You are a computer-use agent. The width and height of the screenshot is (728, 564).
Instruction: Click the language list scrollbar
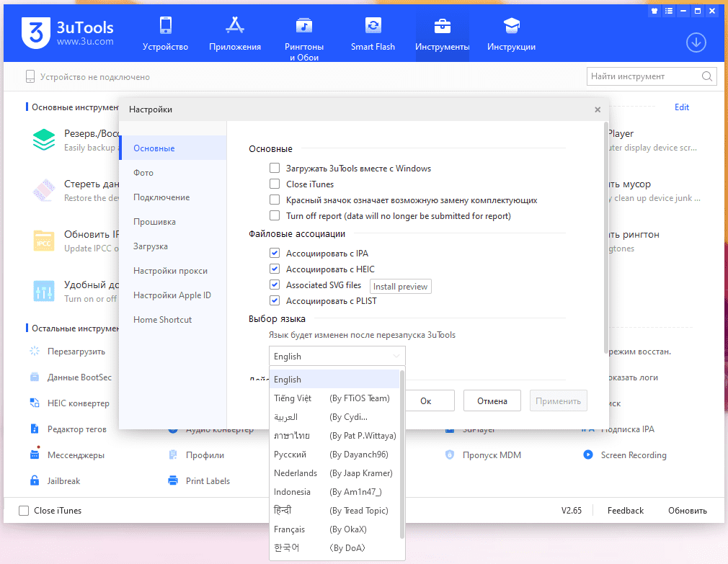pos(402,455)
